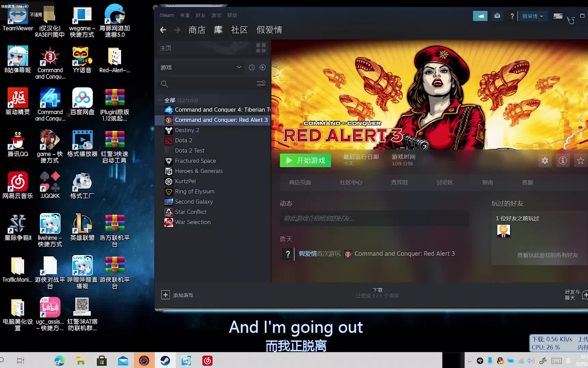Launch 腾讯QQ from the desktop

18,143
